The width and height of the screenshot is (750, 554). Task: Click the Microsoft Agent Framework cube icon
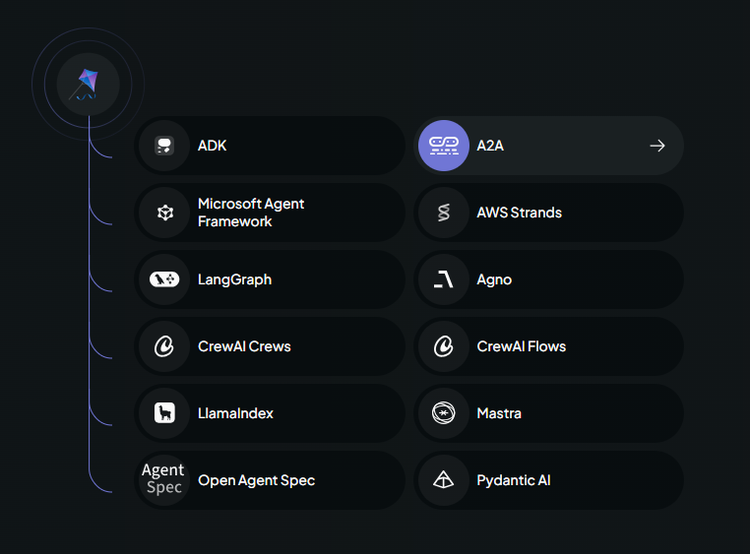(165, 212)
